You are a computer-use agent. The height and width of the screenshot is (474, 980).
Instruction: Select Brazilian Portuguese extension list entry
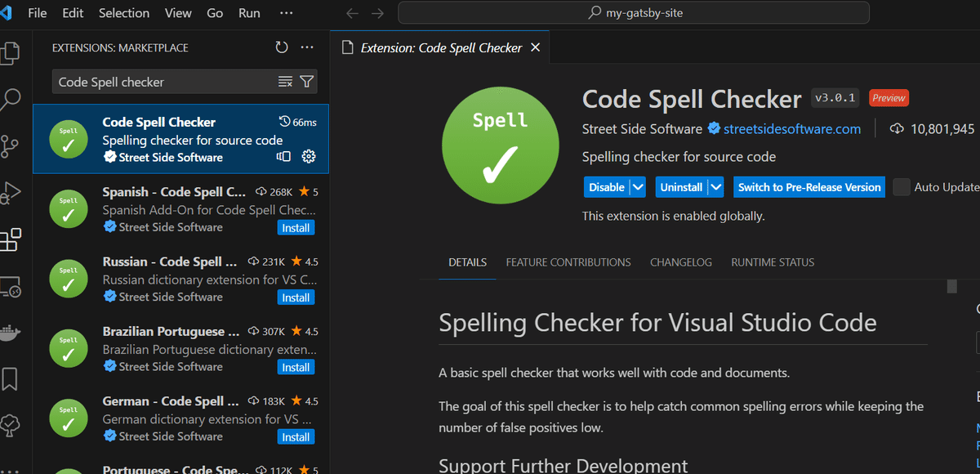(180, 349)
